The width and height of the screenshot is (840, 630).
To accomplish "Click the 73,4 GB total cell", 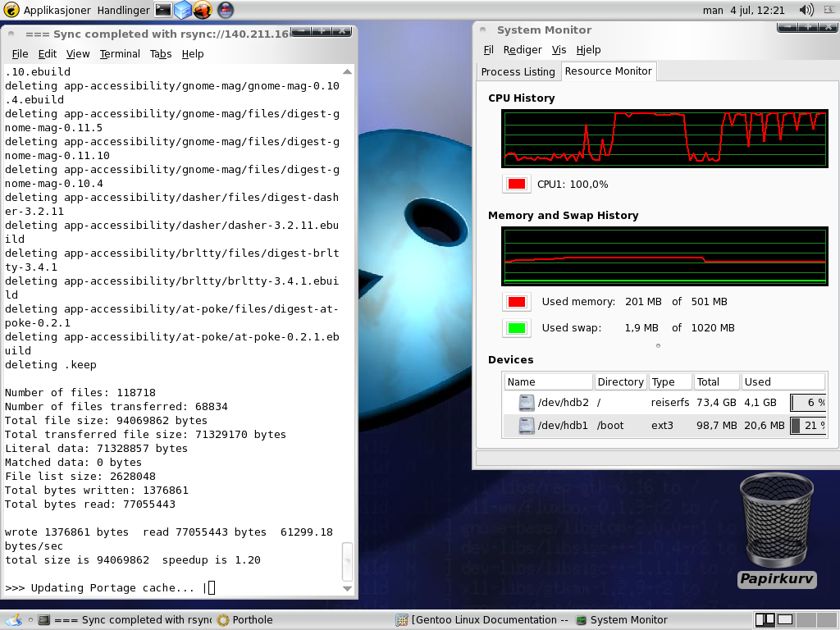I will pos(716,402).
